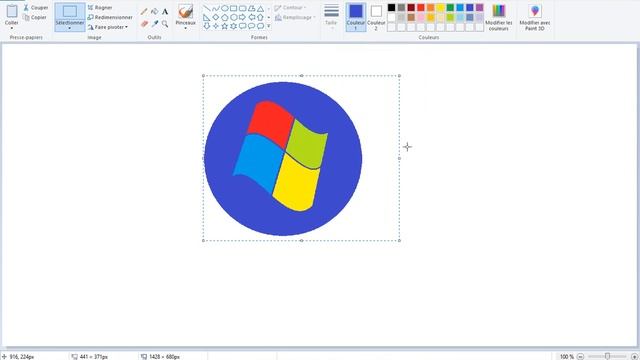Screen dimensions: 640x360
Task: Select Couleur 2 background color box
Action: click(376, 17)
